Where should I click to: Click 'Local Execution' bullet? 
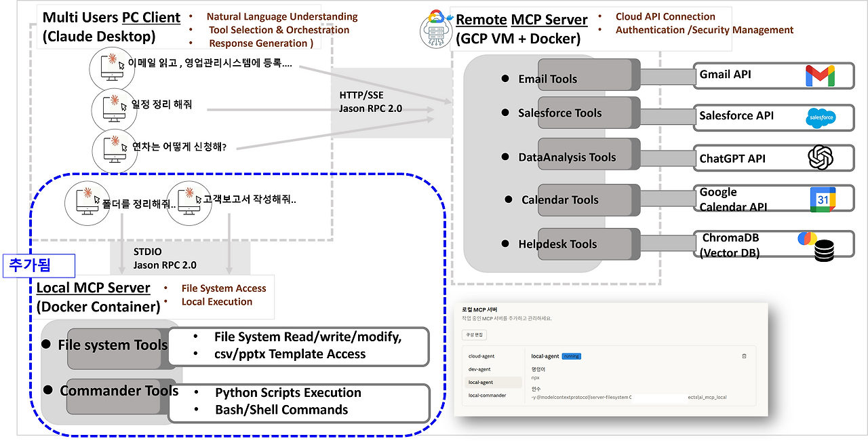point(217,301)
